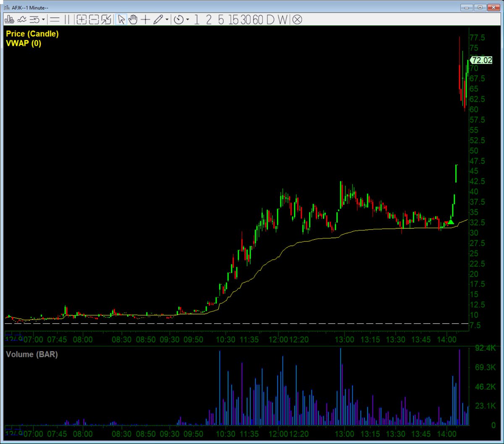Minimize the AFJK chart window

(x=467, y=7)
